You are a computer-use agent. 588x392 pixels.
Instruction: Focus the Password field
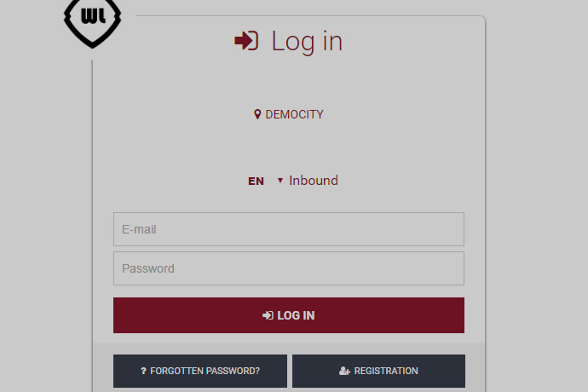pyautogui.click(x=289, y=268)
